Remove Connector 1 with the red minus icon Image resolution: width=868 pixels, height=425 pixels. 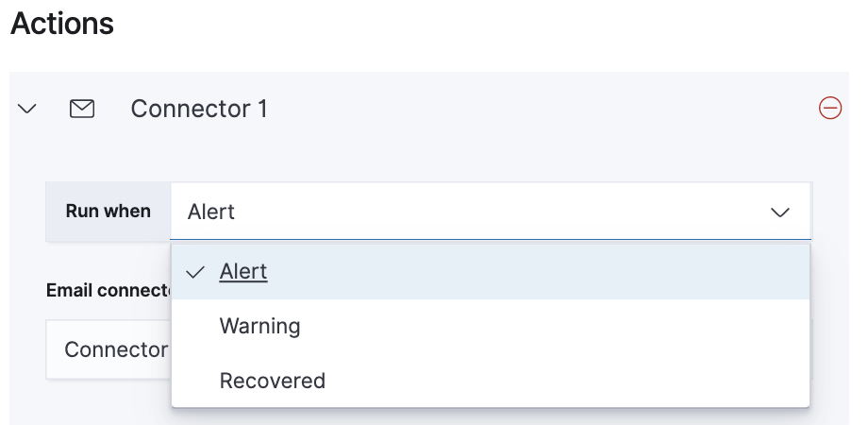pos(830,109)
